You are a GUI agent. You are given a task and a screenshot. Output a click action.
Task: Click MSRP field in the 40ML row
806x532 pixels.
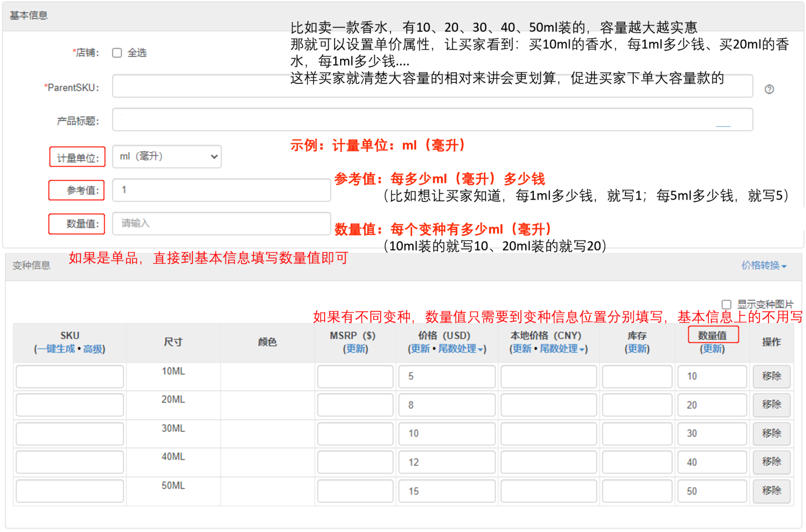click(x=355, y=462)
